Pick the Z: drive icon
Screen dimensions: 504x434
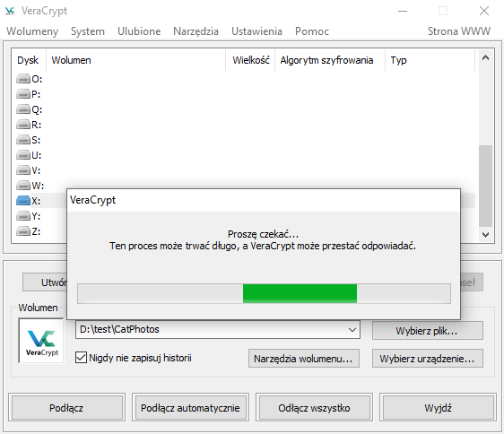(23, 231)
